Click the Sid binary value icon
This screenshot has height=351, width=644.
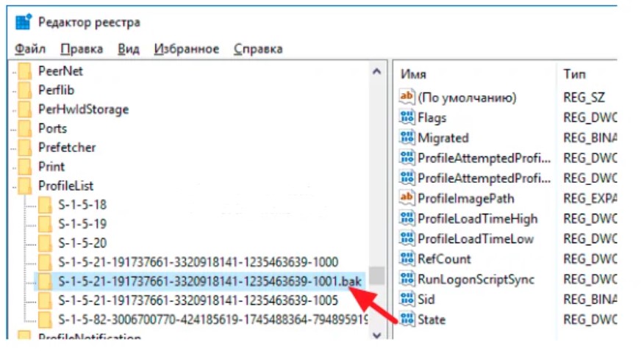pos(407,299)
